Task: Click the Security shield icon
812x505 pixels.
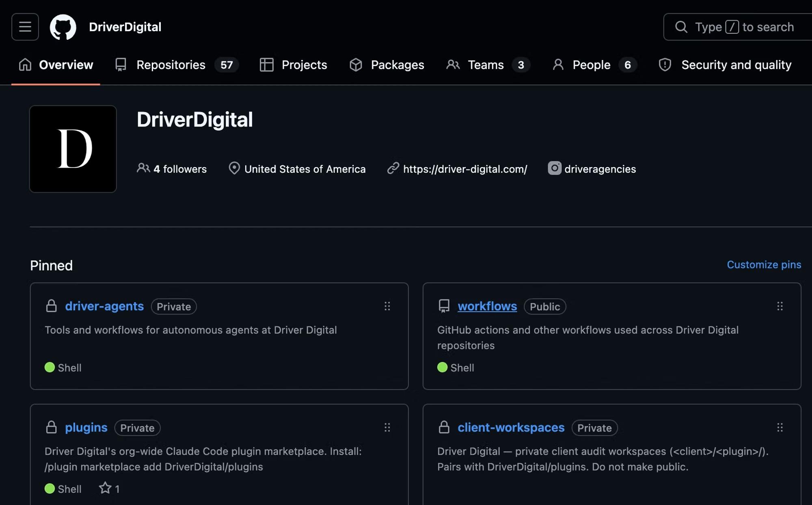Action: tap(665, 64)
